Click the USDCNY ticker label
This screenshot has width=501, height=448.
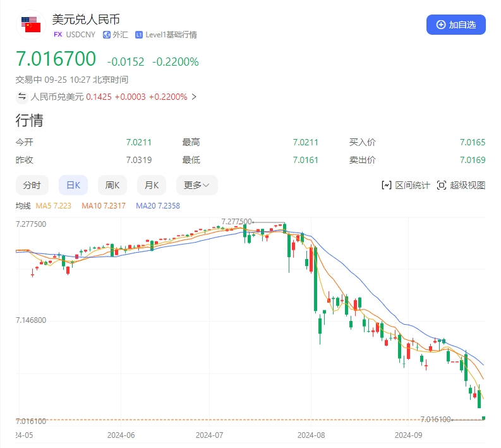(x=80, y=35)
